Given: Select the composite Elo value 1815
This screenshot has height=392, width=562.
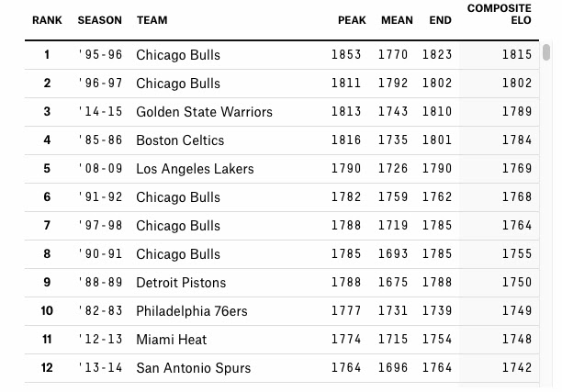Looking at the screenshot, I should coord(516,55).
